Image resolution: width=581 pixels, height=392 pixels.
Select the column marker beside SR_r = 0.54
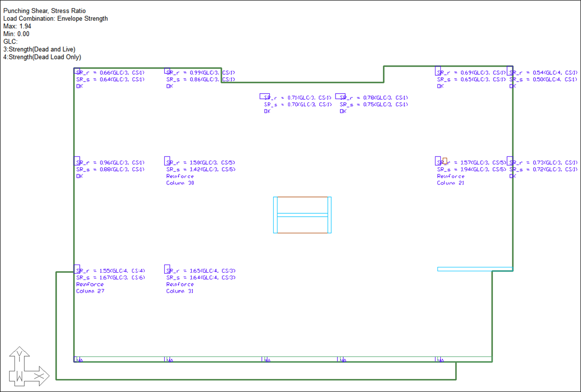[x=509, y=71]
